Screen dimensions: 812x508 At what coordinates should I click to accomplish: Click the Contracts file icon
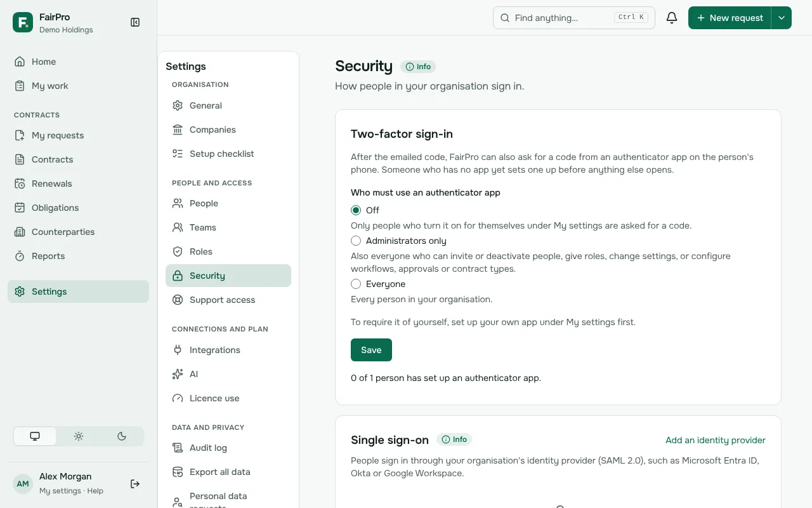point(20,159)
